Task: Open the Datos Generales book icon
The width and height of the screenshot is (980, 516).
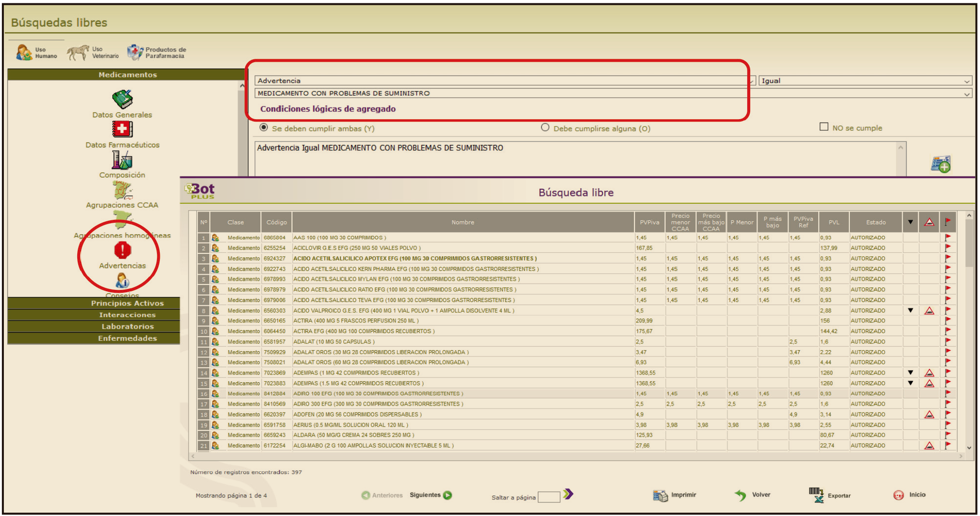Action: [122, 99]
